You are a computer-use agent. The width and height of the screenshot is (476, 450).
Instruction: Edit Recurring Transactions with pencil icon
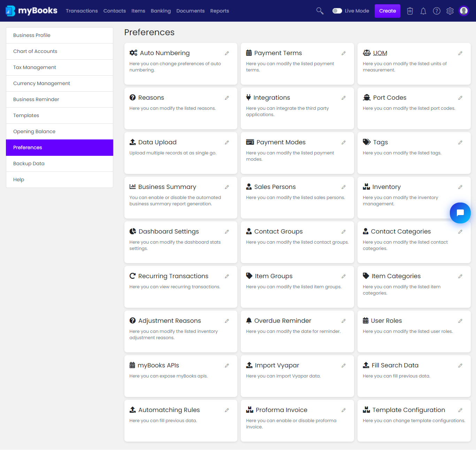(227, 276)
